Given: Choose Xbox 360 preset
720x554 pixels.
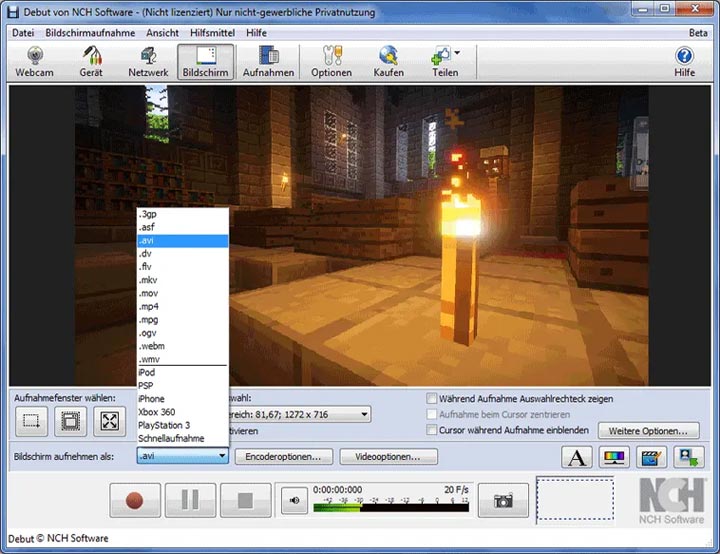Looking at the screenshot, I should (183, 412).
